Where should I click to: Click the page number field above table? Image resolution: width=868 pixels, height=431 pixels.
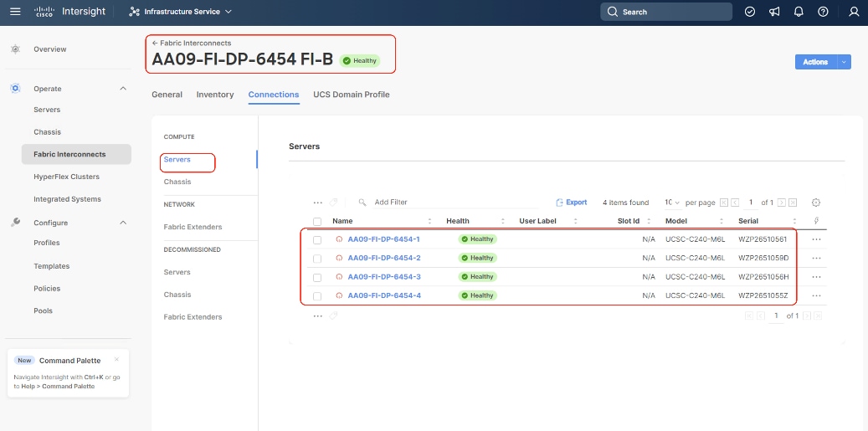pyautogui.click(x=750, y=203)
